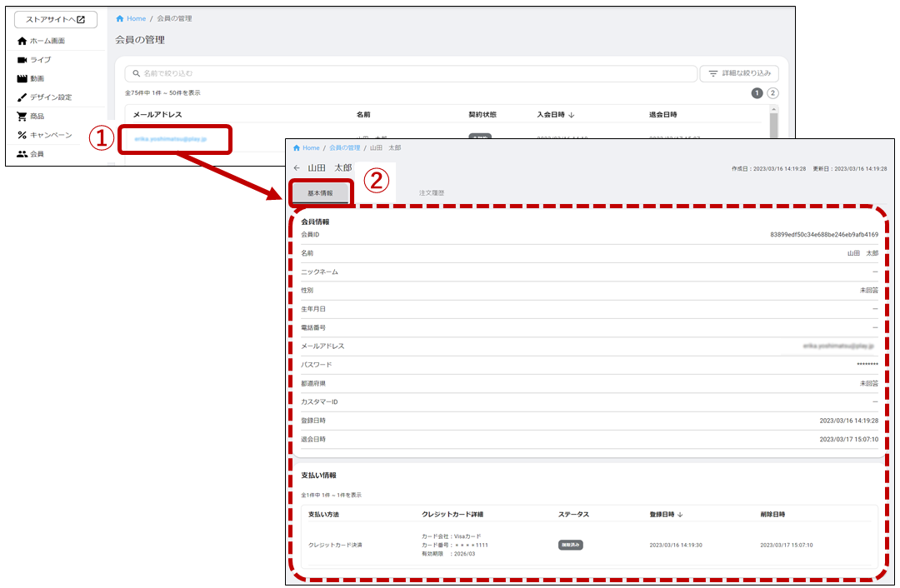Click the クレジットカード詳細 column header
The image size is (900, 588).
click(452, 515)
